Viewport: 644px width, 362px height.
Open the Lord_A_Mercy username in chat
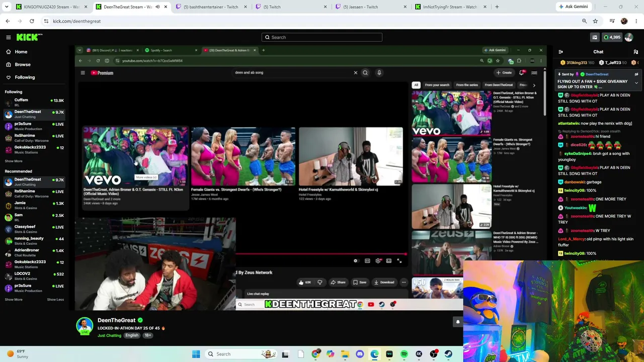[x=571, y=239]
